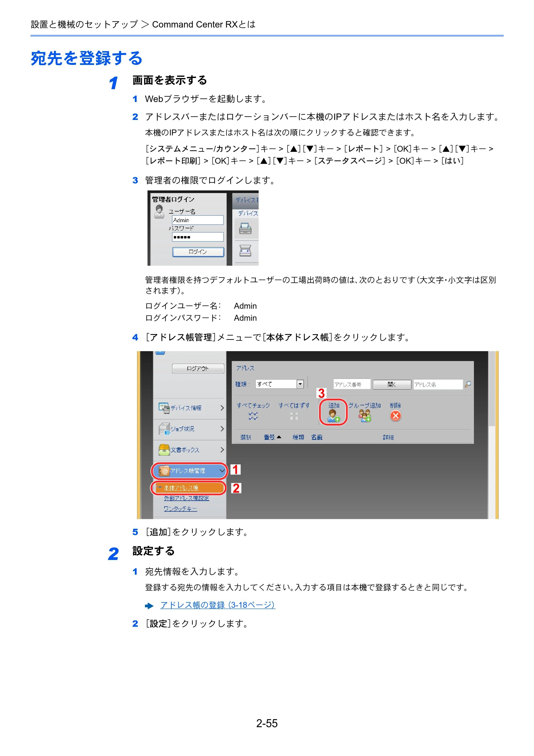
Task: Click the すべてチェック check-all icon
Action: tap(253, 416)
